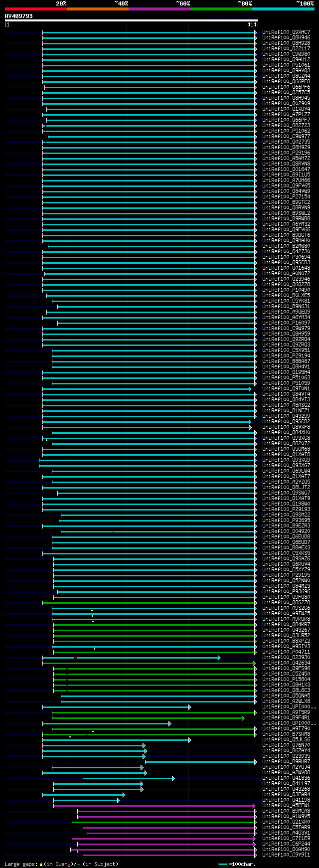The height and width of the screenshot is (868, 319).
Task: Open hit UniRef100_Q8H946
Action: tap(286, 38)
